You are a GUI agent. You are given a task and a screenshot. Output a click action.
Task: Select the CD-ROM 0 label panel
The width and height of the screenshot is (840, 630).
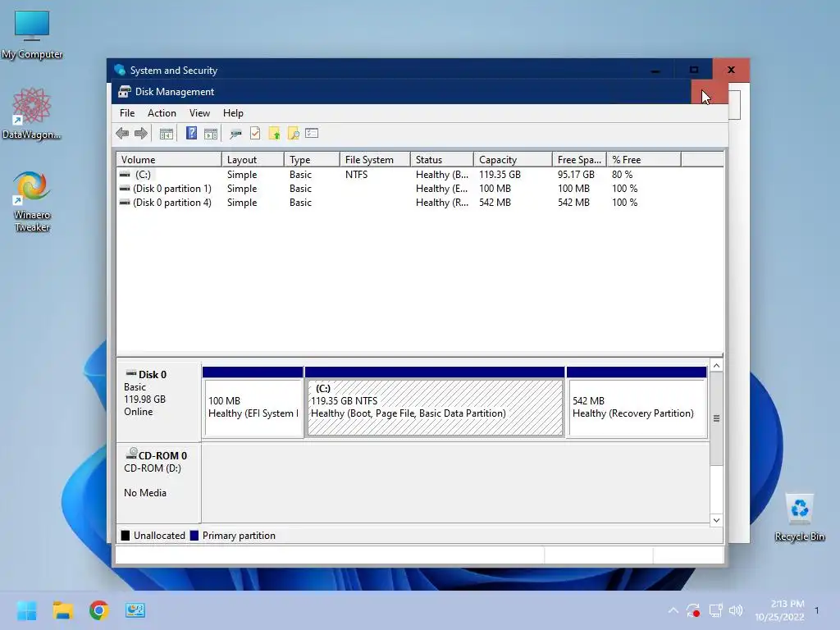tap(158, 482)
